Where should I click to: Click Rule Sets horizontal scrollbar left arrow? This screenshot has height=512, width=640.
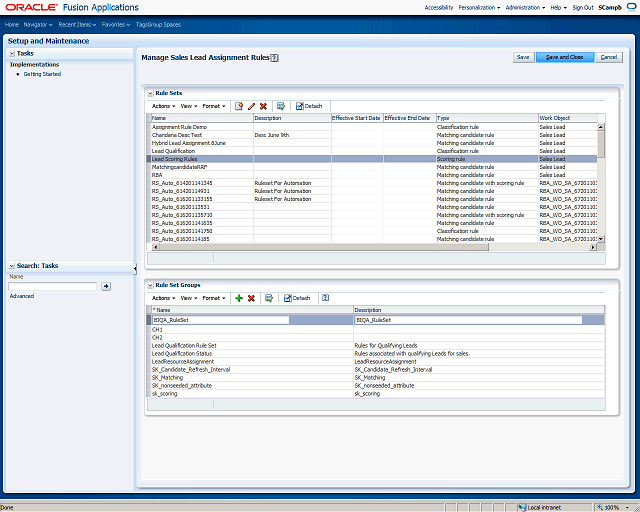156,247
